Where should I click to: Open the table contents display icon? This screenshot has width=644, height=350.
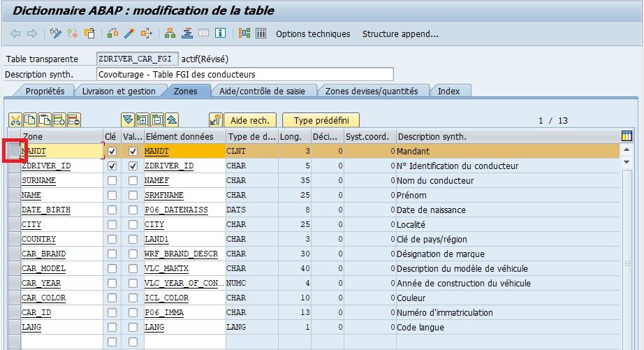coord(261,34)
